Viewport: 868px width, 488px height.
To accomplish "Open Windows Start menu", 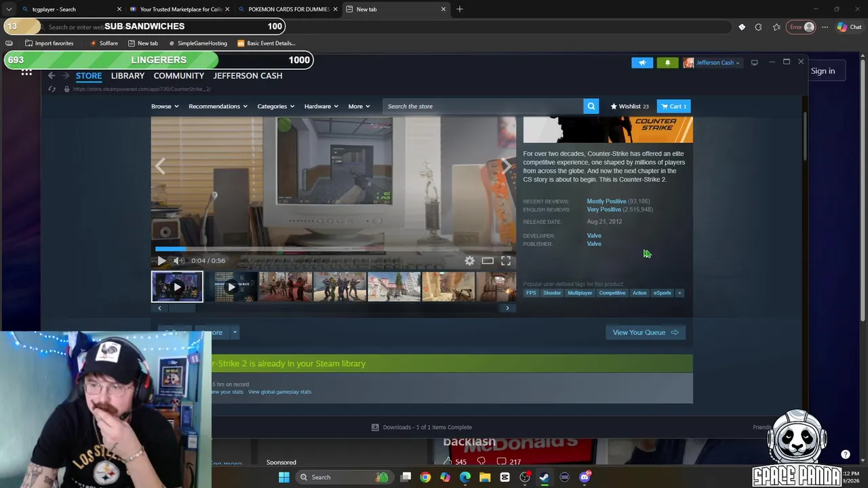I will [284, 477].
